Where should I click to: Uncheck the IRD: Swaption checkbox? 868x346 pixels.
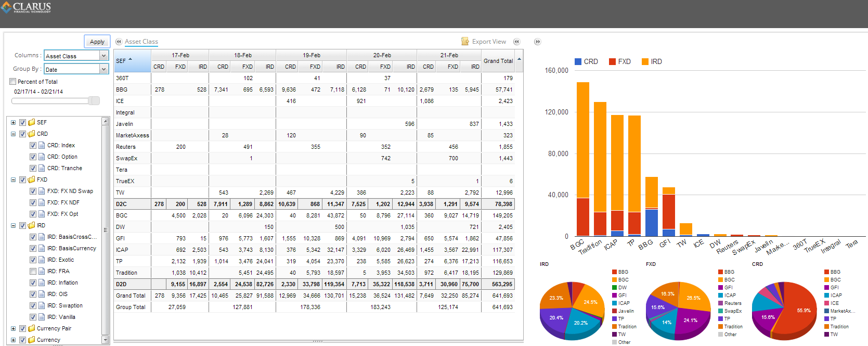[33, 305]
